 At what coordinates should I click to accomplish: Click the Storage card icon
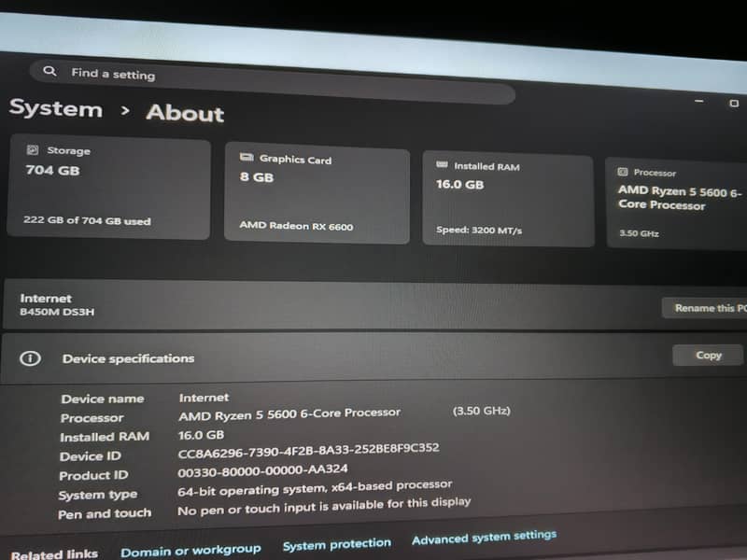[x=33, y=150]
